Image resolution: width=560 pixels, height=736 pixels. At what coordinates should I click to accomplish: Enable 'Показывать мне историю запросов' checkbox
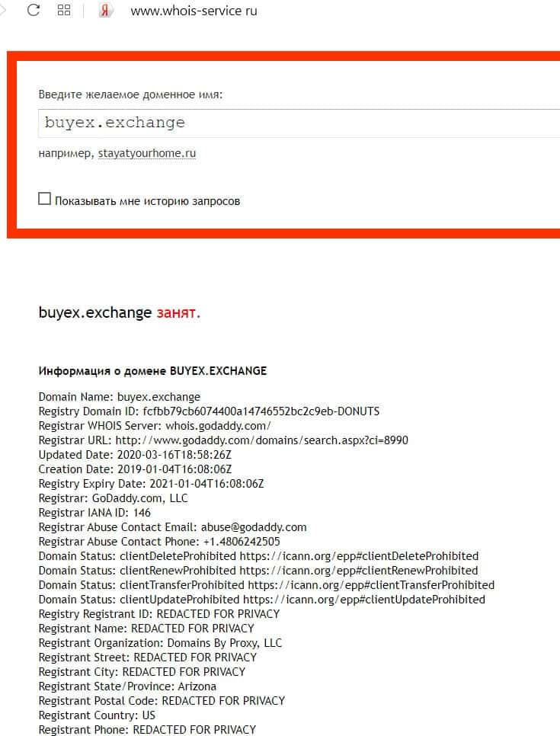point(45,199)
